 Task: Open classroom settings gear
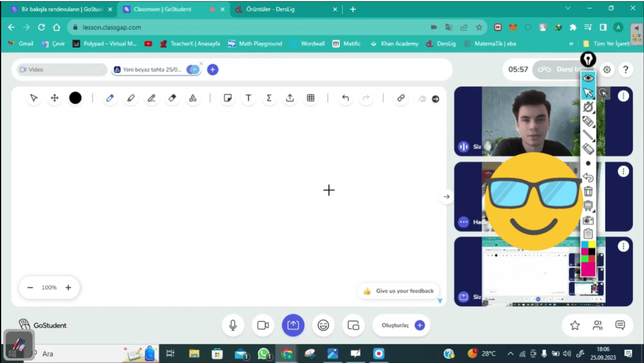tap(607, 69)
